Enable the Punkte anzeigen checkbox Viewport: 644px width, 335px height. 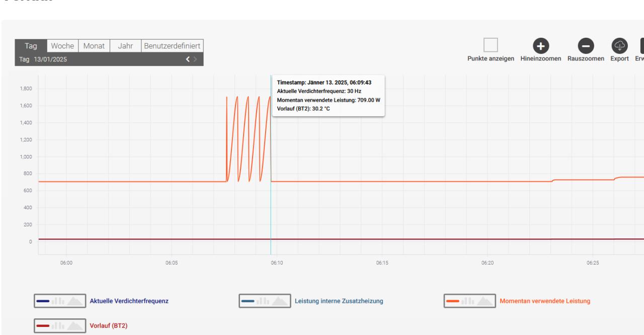491,45
